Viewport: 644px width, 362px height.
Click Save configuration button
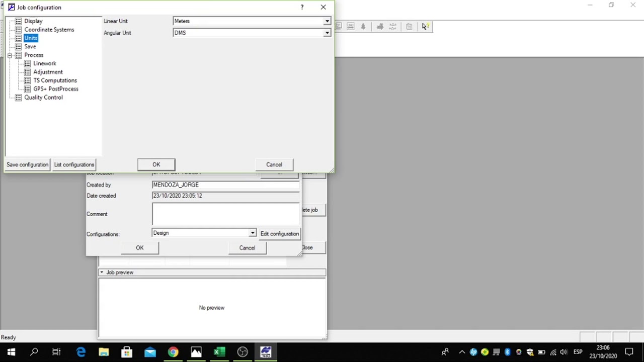point(27,164)
